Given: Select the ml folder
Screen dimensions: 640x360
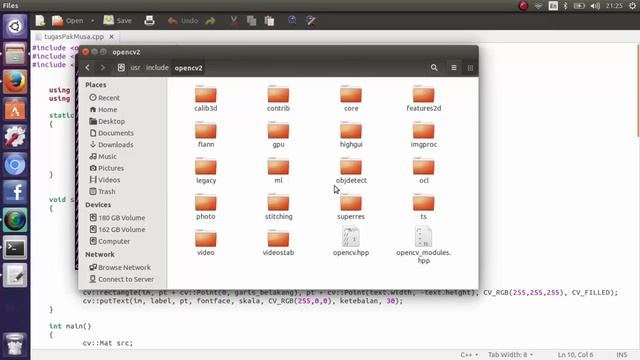Looking at the screenshot, I should click(x=278, y=170).
